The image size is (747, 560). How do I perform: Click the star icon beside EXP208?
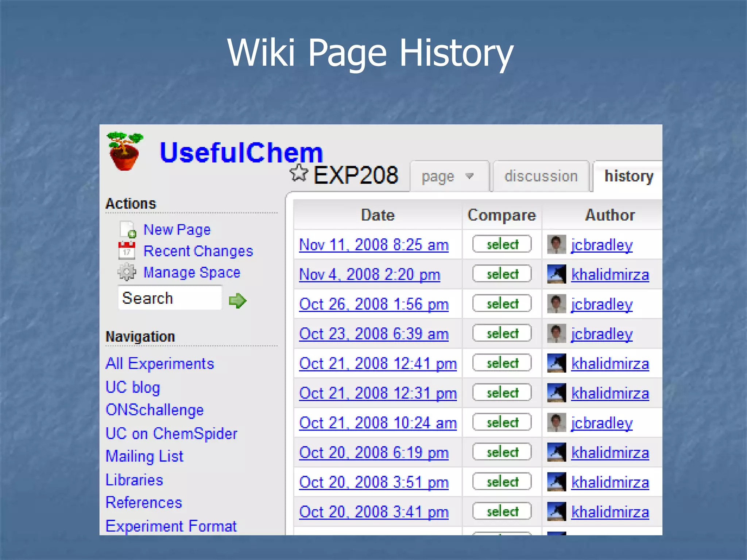(x=299, y=173)
